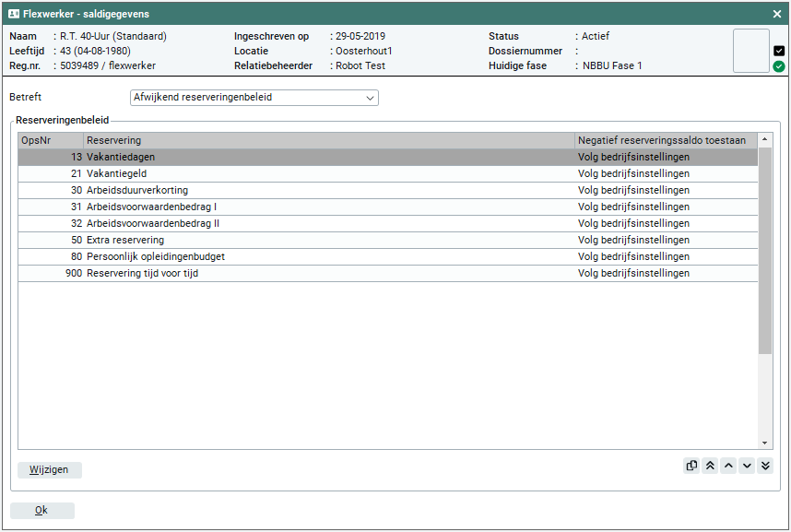Jump to last row with double-down arrows
Viewport: 791px width, 532px height.
pyautogui.click(x=765, y=467)
